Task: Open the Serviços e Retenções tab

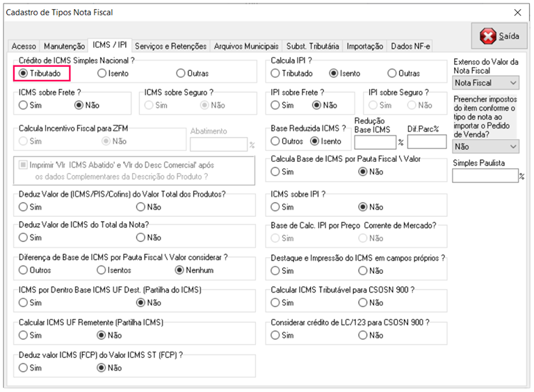Action: tap(170, 47)
